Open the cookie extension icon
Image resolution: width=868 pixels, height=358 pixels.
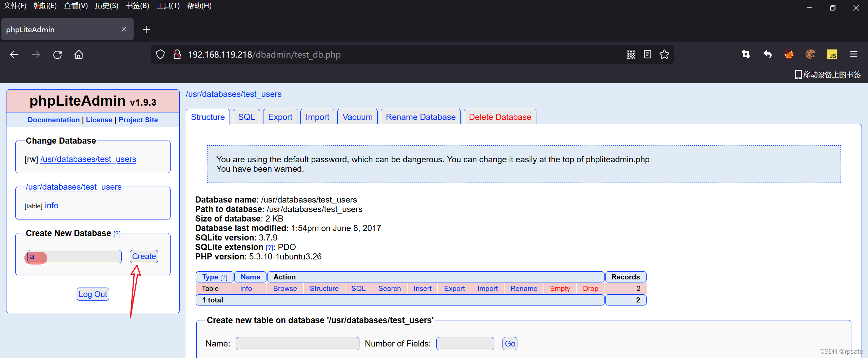[810, 54]
